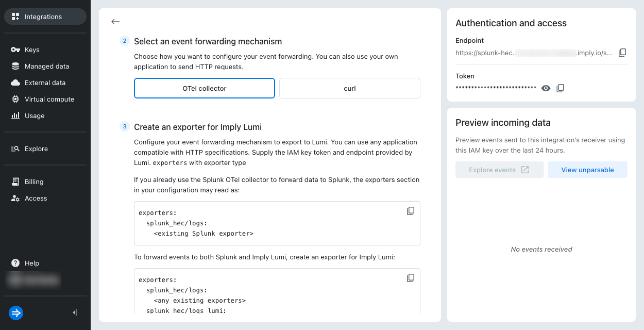Screen dimensions: 644x330
Task: Click the Explore search-list icon
Action: [x=15, y=148]
